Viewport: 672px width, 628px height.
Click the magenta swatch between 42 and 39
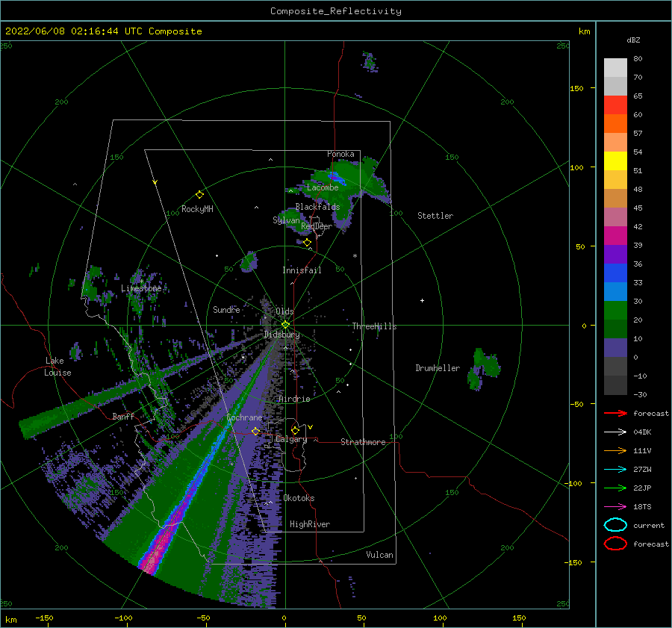[615, 236]
